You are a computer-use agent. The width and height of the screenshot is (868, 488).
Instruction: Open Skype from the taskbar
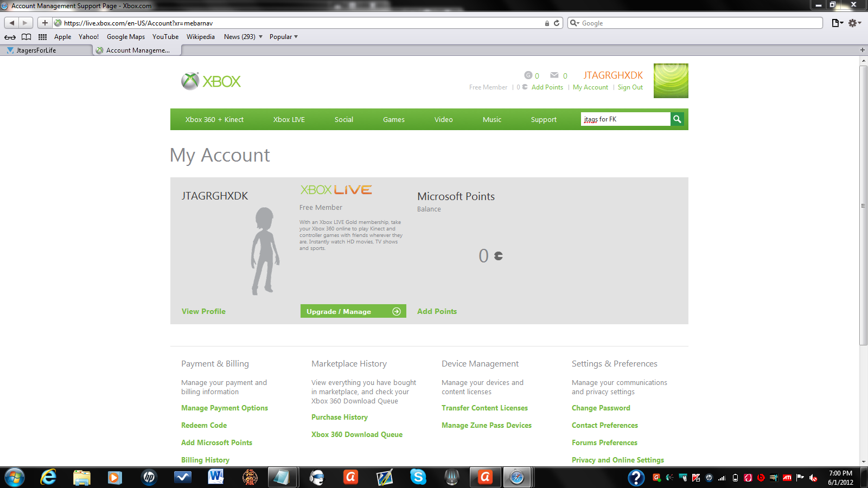[x=418, y=477]
